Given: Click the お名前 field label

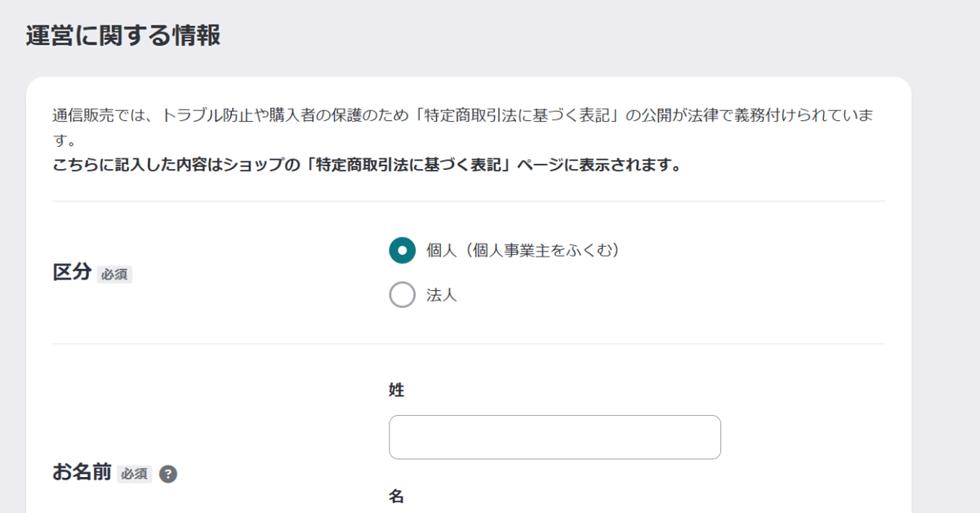Looking at the screenshot, I should 82,473.
